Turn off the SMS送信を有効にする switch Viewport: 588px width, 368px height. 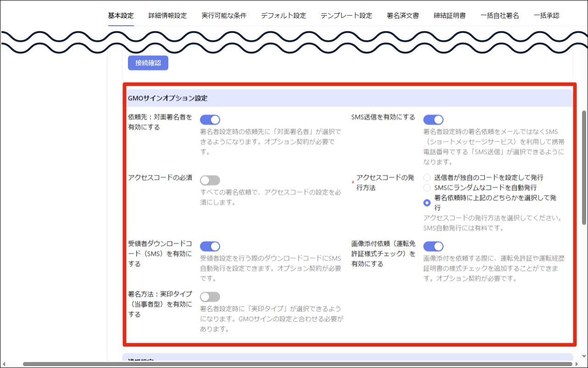click(433, 120)
